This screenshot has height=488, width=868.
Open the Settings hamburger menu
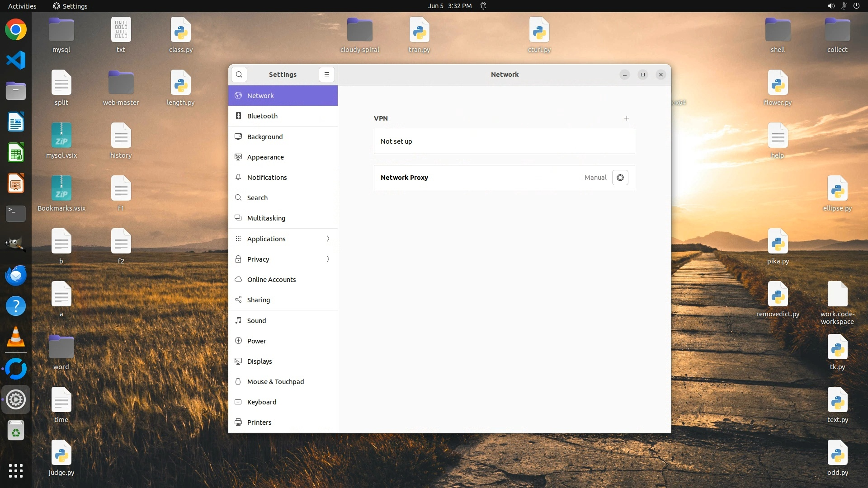tap(327, 75)
